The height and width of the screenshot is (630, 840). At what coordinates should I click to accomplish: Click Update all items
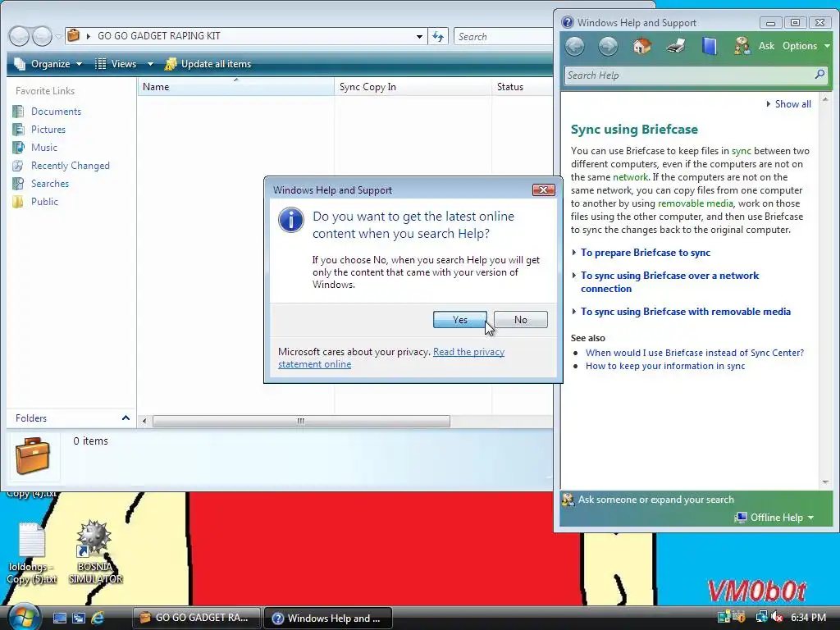point(208,64)
